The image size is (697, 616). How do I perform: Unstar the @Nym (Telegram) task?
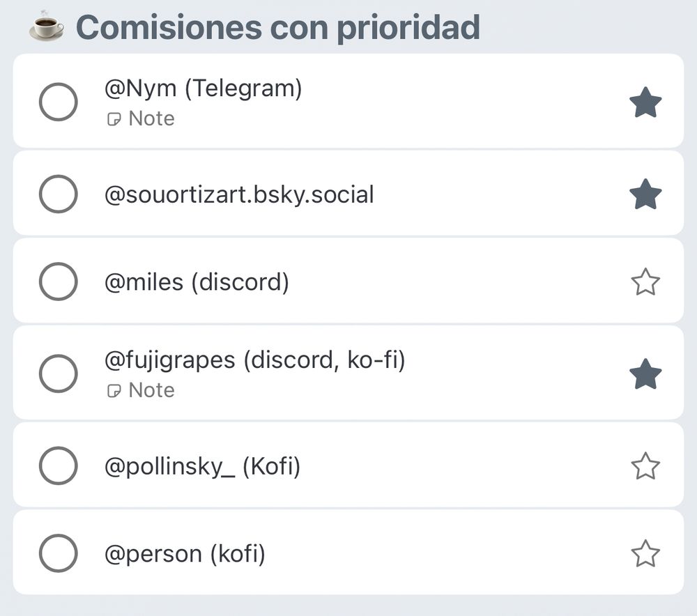(645, 102)
